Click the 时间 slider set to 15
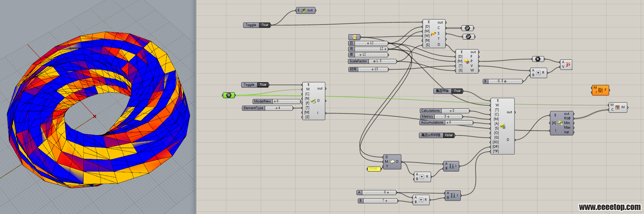Viewport: 644px width, 214px height. tap(368, 69)
